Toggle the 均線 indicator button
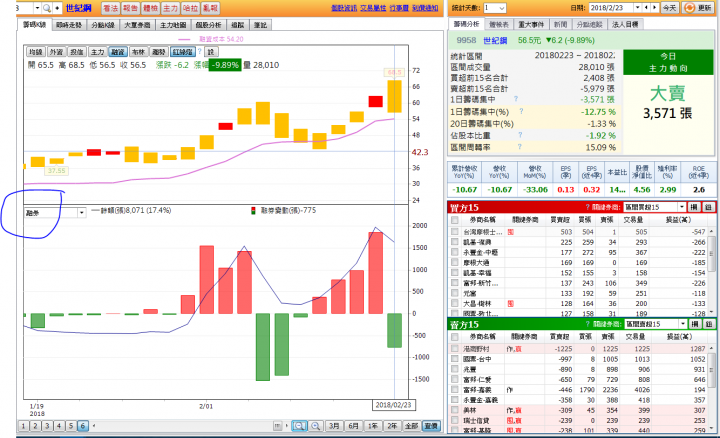 pyautogui.click(x=35, y=52)
